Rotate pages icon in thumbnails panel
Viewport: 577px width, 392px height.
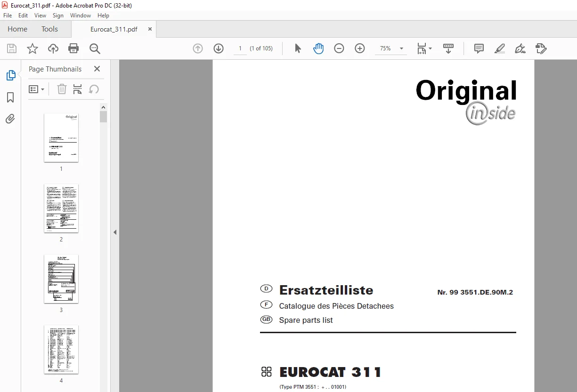pyautogui.click(x=94, y=89)
